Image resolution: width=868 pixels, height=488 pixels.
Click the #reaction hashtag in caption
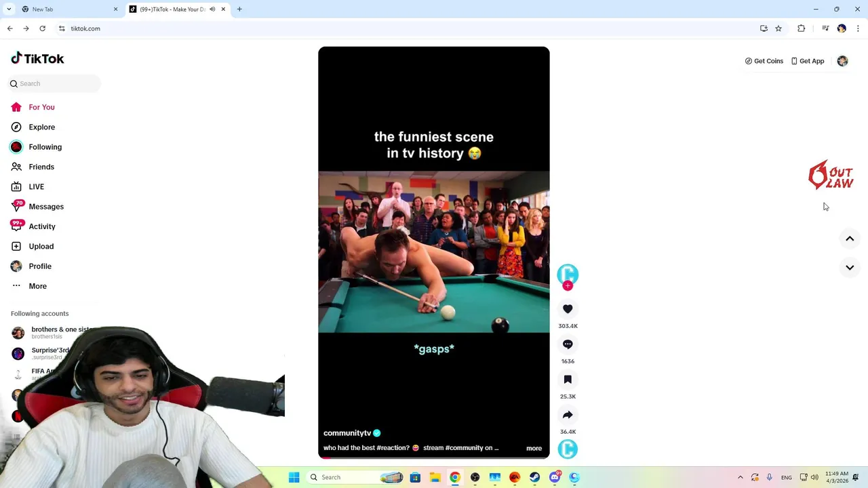pos(393,448)
